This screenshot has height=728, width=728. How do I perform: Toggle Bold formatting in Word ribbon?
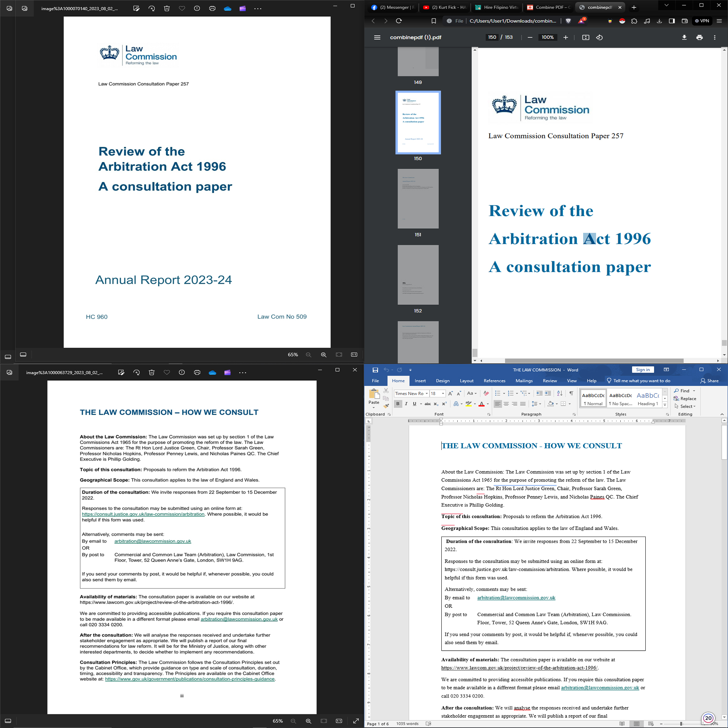398,404
